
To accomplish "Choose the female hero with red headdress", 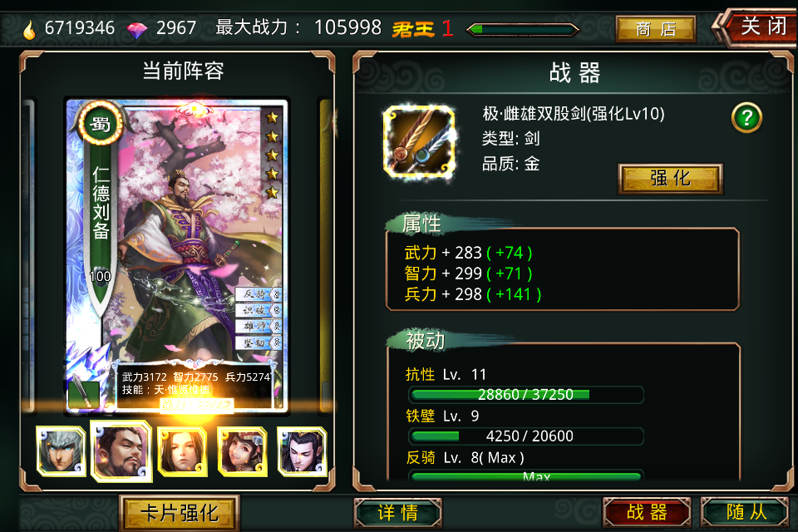I will coord(242,451).
